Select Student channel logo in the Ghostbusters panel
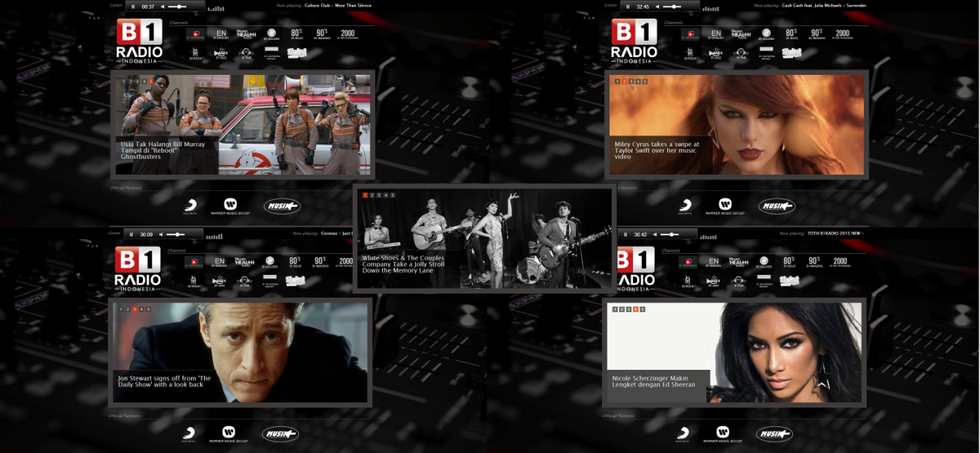 296,53
